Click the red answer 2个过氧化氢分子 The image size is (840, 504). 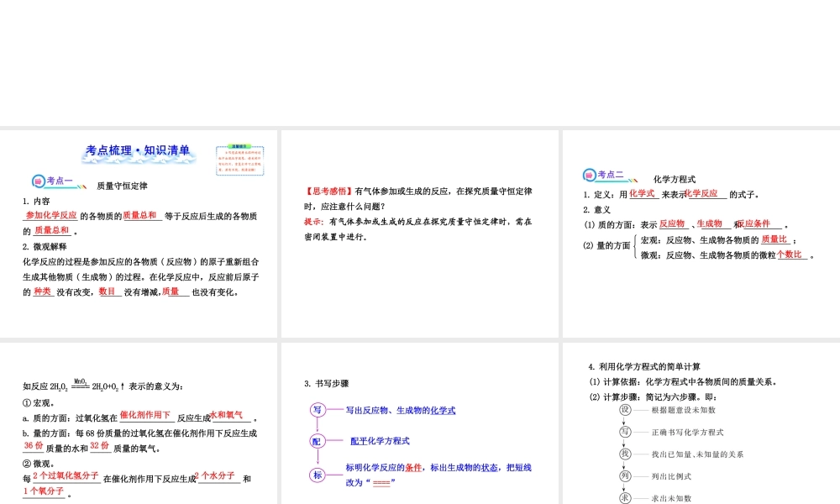coord(66,475)
